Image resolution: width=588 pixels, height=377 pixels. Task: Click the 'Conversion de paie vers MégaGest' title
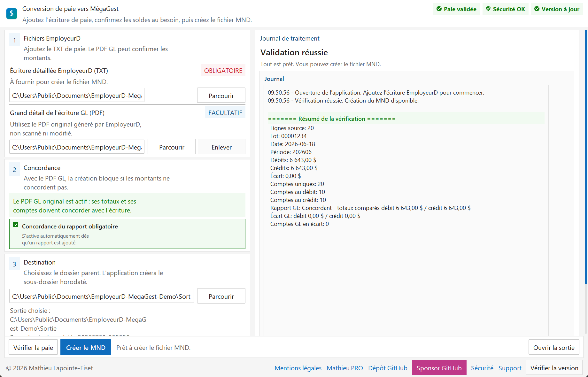70,9
